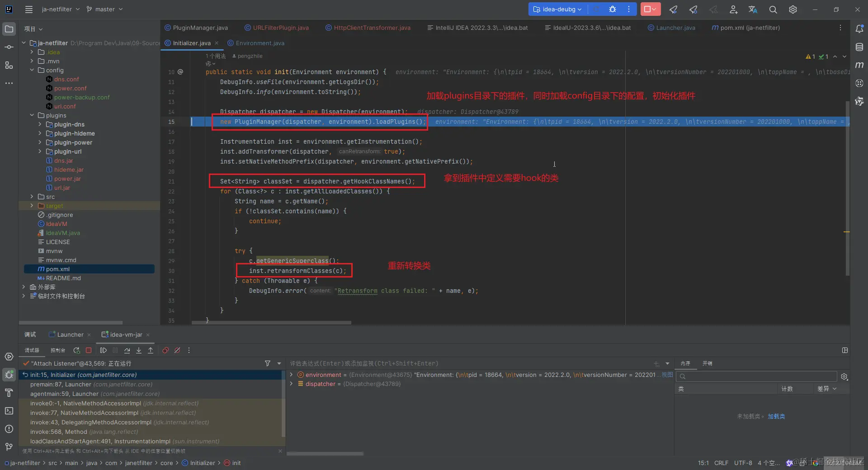Switch to URLFilterPlugin.java tab
The width and height of the screenshot is (868, 470).
pyautogui.click(x=277, y=28)
